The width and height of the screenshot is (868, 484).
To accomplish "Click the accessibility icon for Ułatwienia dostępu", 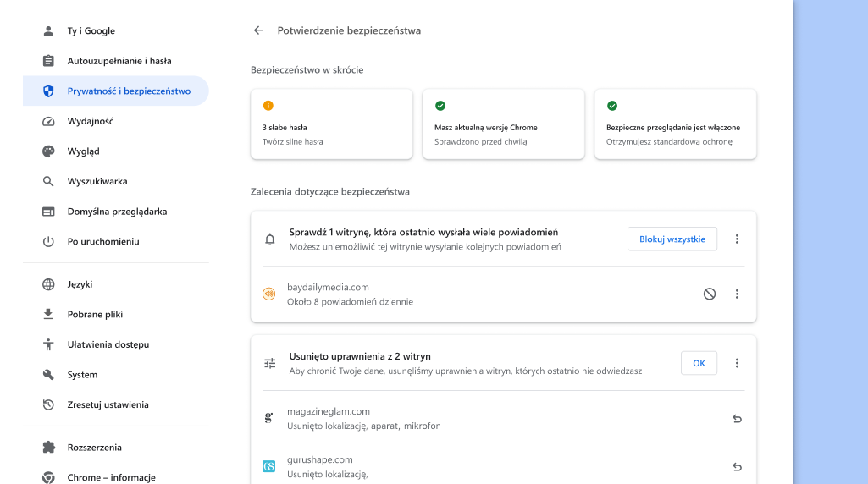I will pyautogui.click(x=48, y=344).
